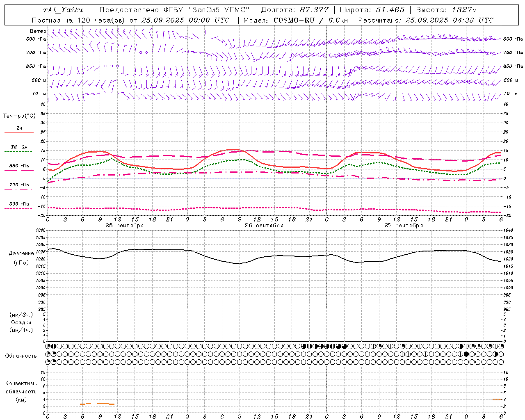Click the fully black cloud circle in middle cloudiness row
Image resolution: width=525 pixels, height=420 pixels.
coord(466,354)
